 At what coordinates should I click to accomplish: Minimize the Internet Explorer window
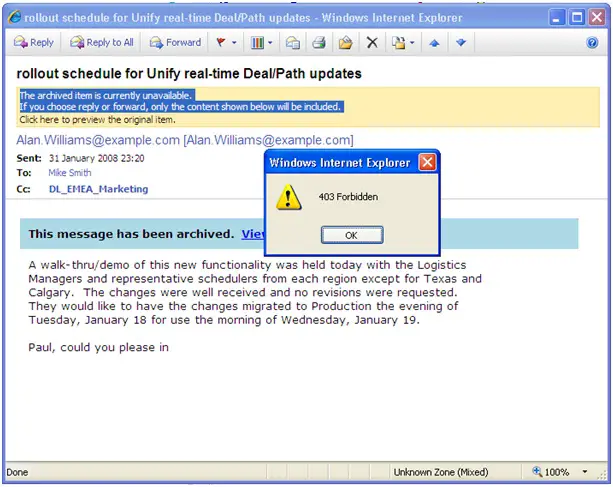pyautogui.click(x=557, y=17)
